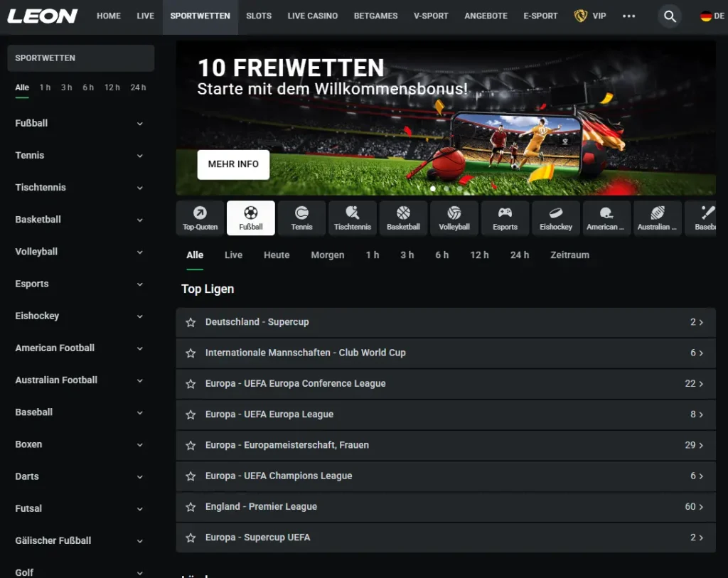Star Europa - Supercup UEFA
This screenshot has height=578, width=728.
[x=191, y=537]
